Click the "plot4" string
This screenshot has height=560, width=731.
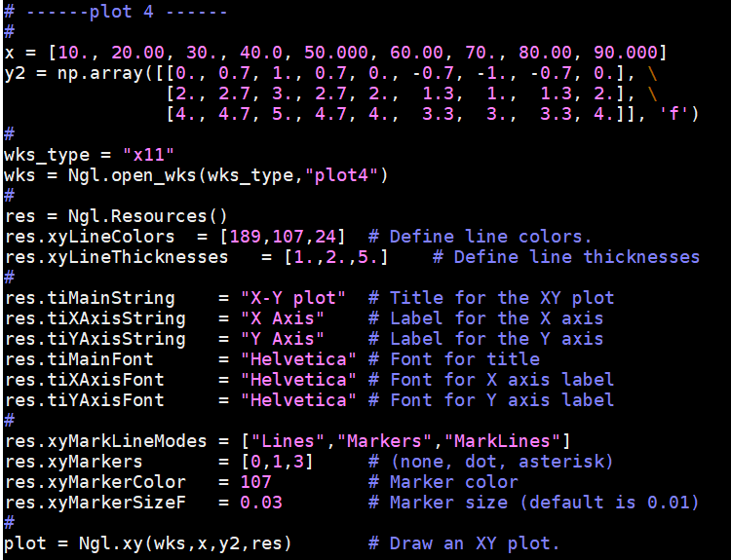(341, 175)
